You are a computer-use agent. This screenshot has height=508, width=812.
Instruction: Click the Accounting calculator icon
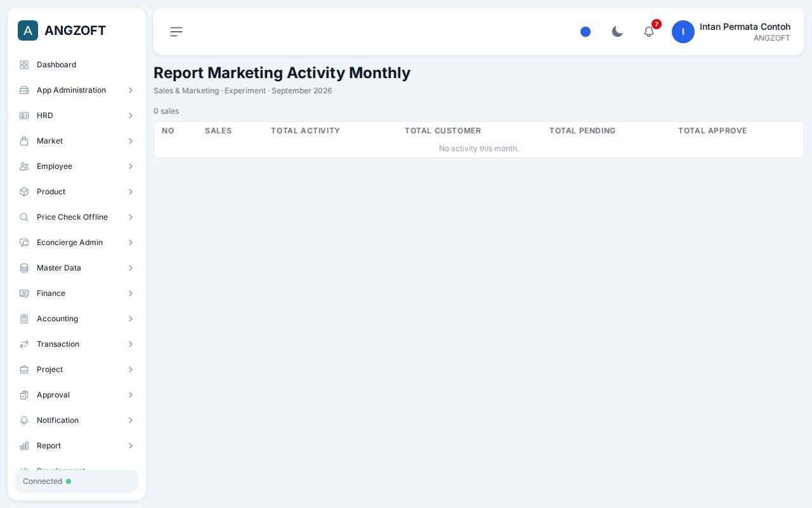tap(24, 319)
